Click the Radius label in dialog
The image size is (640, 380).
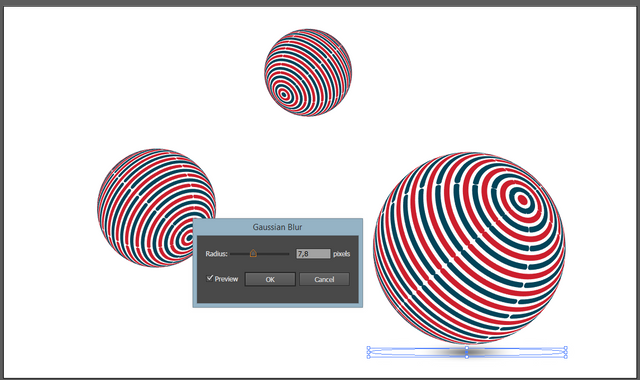(x=216, y=254)
